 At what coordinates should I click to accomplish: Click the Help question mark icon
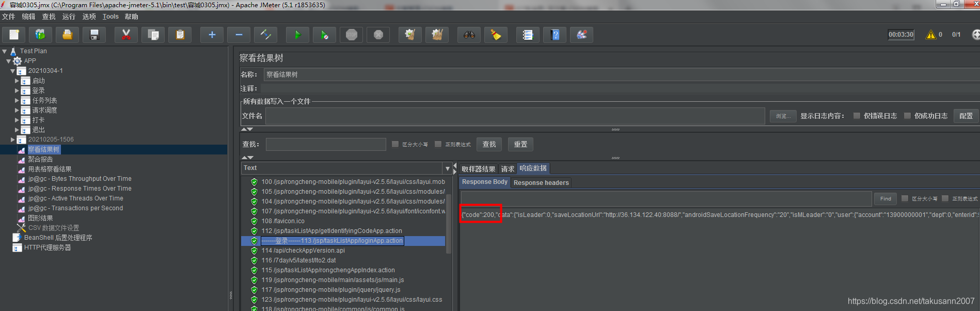555,35
